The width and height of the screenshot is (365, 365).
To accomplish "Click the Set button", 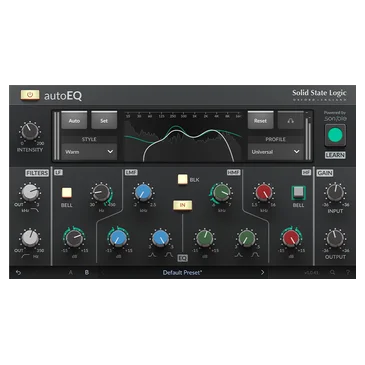I will coord(104,121).
